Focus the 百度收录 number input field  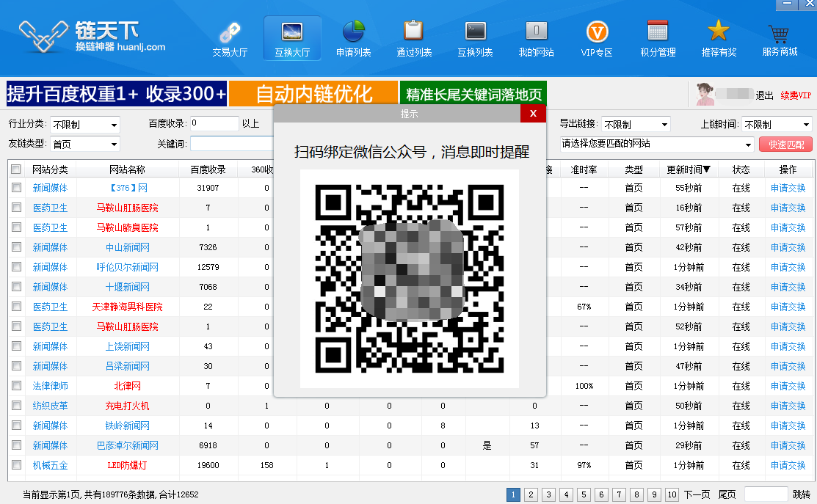click(214, 123)
